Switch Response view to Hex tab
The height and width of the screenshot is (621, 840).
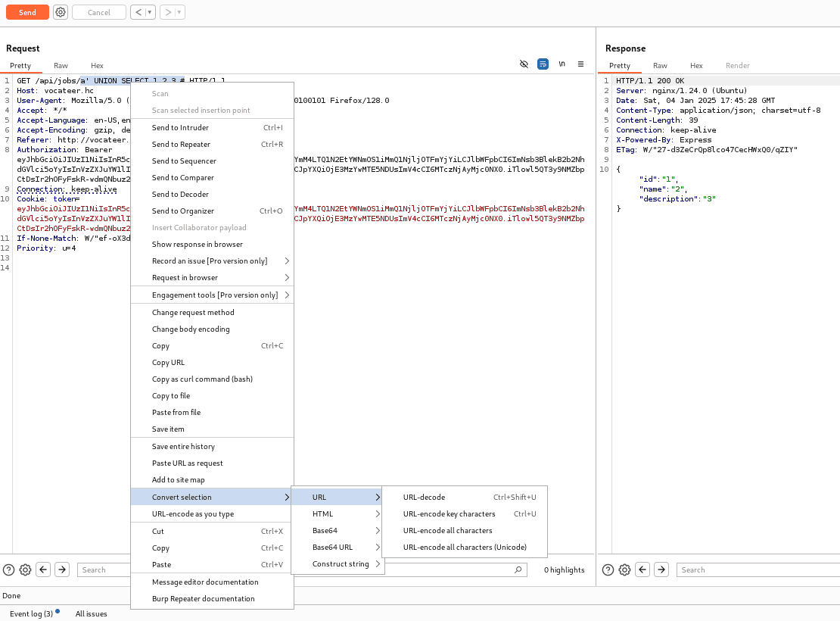click(x=696, y=65)
